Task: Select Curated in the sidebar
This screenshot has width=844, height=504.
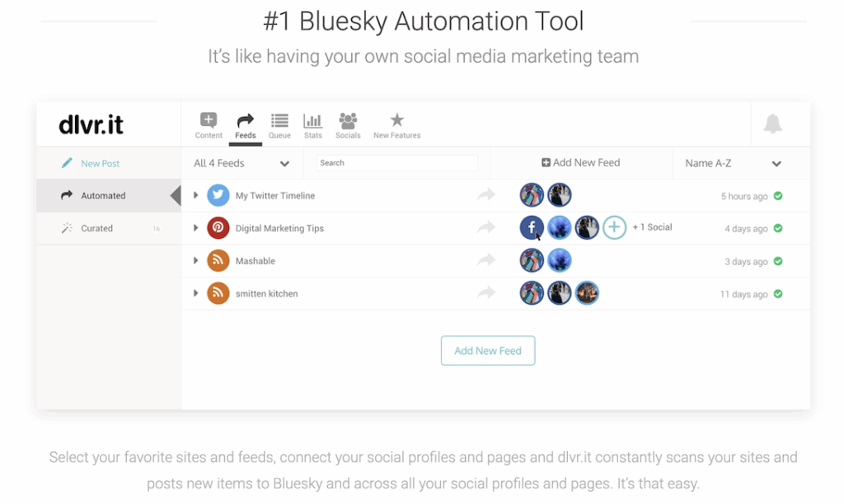Action: pyautogui.click(x=109, y=228)
